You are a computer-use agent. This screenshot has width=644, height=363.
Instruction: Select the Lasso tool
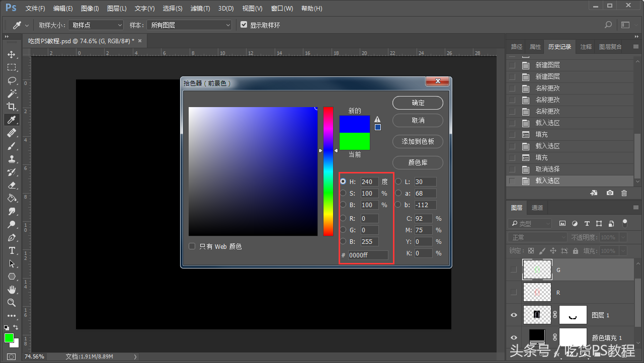[11, 80]
